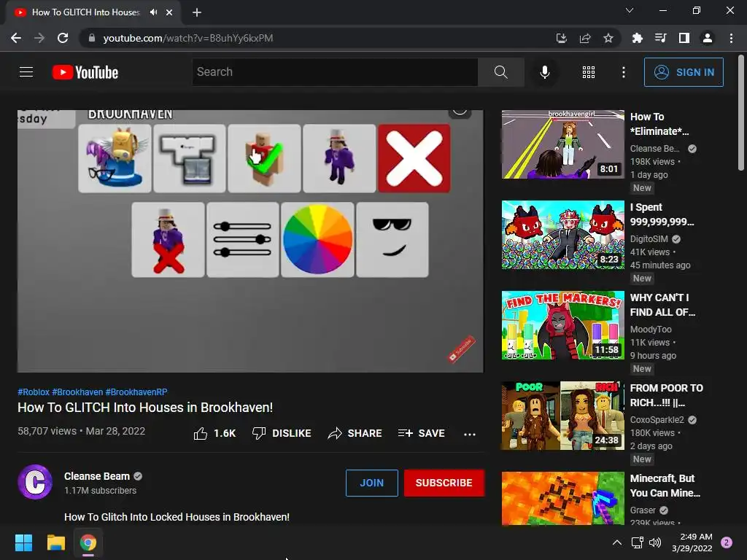This screenshot has width=747, height=560.
Task: Open Windows Start menu
Action: click(23, 542)
